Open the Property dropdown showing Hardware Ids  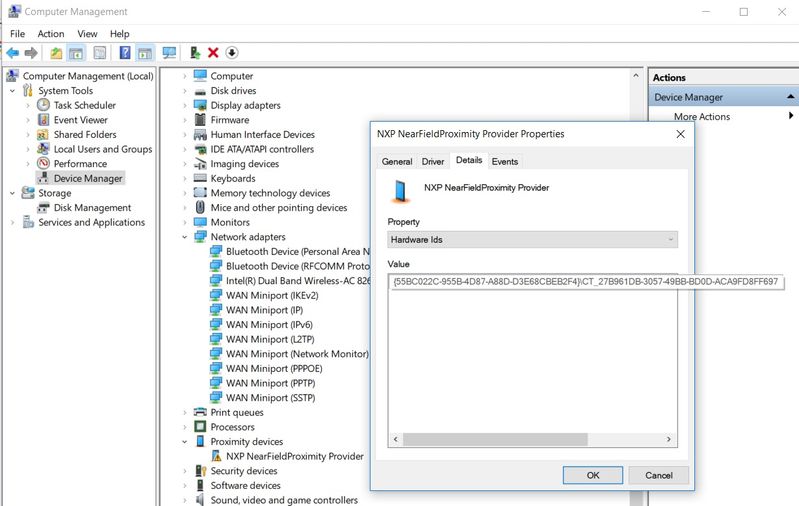pyautogui.click(x=532, y=239)
